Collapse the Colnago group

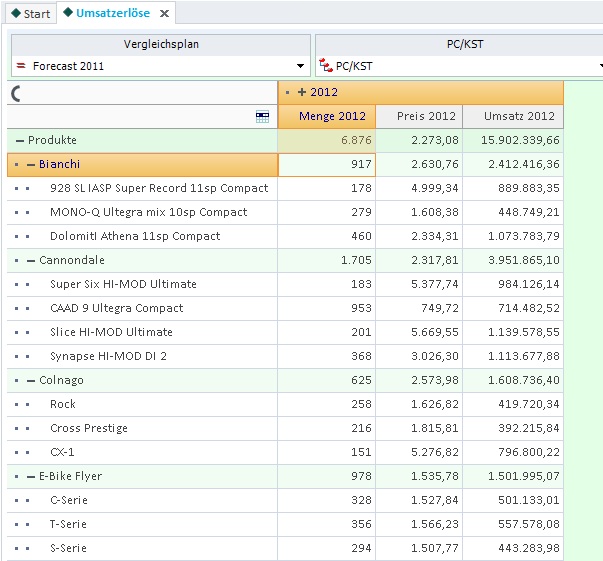point(31,381)
